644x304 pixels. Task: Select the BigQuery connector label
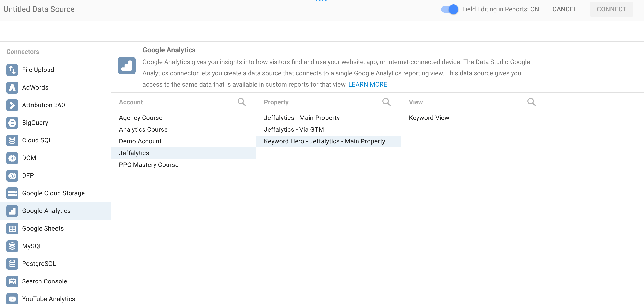click(35, 123)
